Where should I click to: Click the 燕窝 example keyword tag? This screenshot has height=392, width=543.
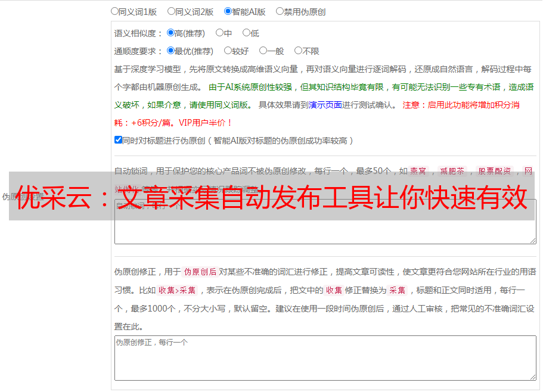pos(418,171)
